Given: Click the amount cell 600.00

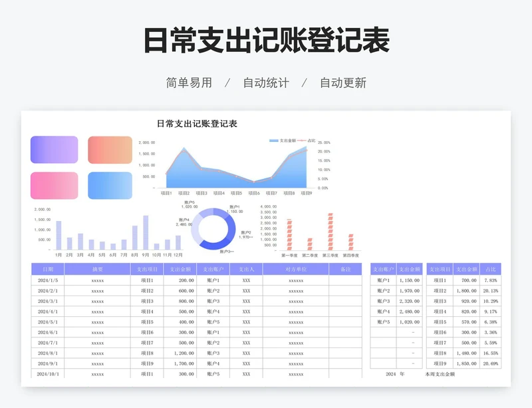Looking at the screenshot, I should (x=180, y=291).
